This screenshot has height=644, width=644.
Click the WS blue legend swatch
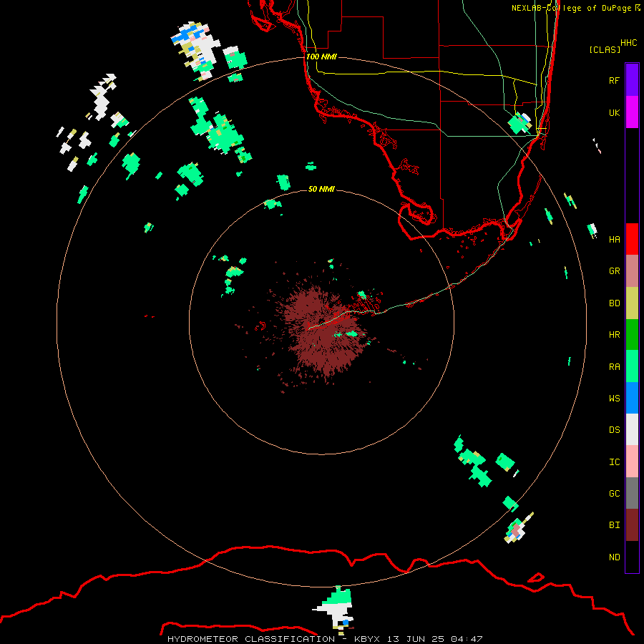click(632, 398)
